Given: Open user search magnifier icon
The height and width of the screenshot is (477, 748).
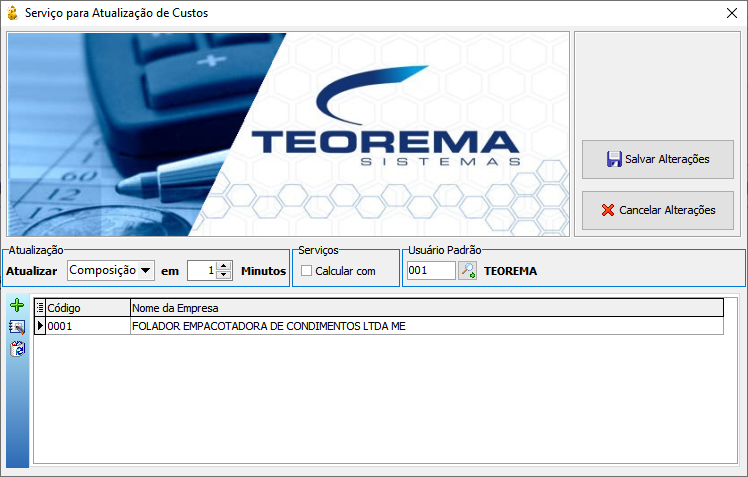Looking at the screenshot, I should pyautogui.click(x=468, y=270).
